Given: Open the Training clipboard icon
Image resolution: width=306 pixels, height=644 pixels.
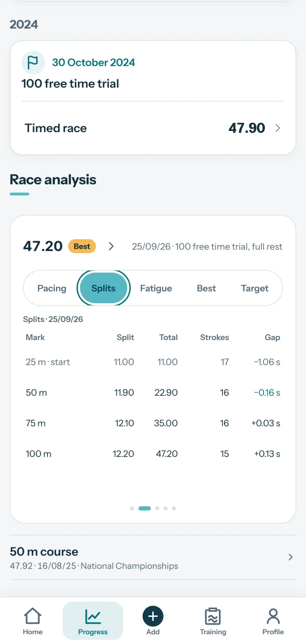Looking at the screenshot, I should coord(213,616).
